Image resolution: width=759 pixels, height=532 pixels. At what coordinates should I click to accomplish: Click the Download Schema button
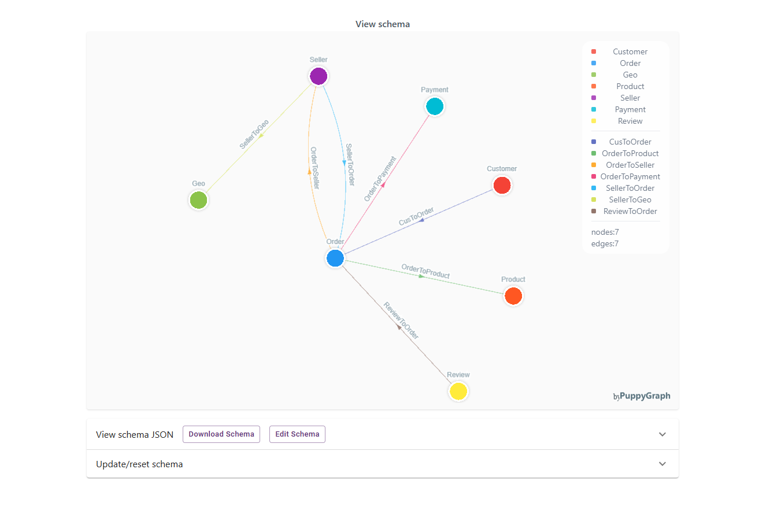(221, 434)
